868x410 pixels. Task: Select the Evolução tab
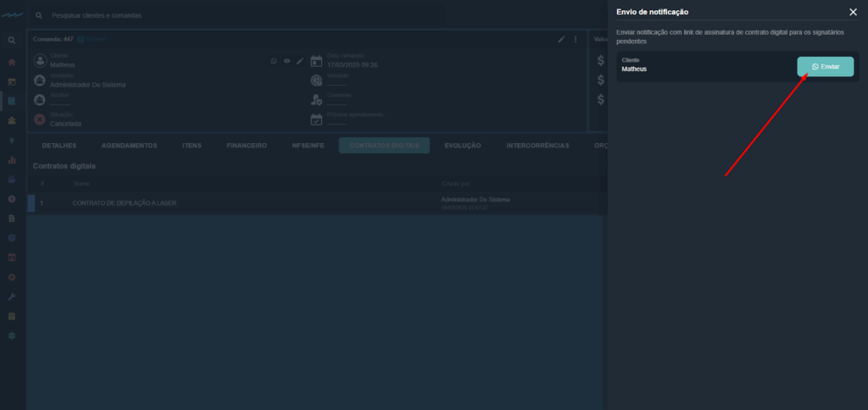point(462,146)
